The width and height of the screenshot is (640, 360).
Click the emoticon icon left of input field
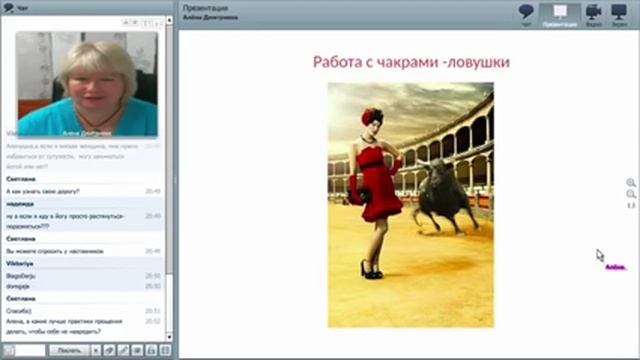[x=9, y=350]
